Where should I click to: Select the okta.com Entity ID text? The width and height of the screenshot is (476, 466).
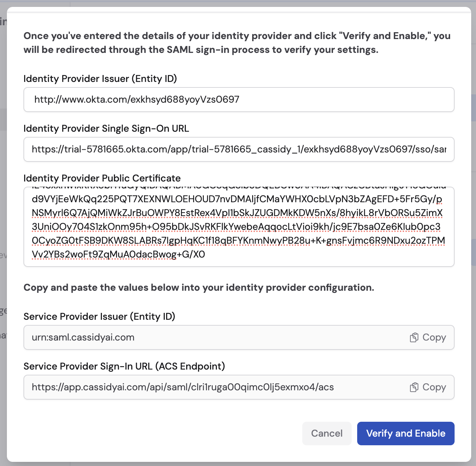(136, 100)
